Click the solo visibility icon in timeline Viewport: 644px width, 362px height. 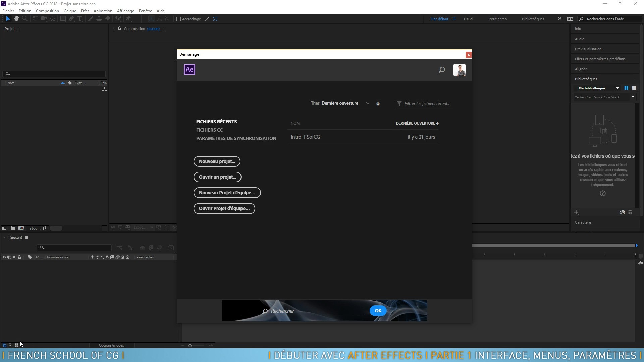point(14,257)
